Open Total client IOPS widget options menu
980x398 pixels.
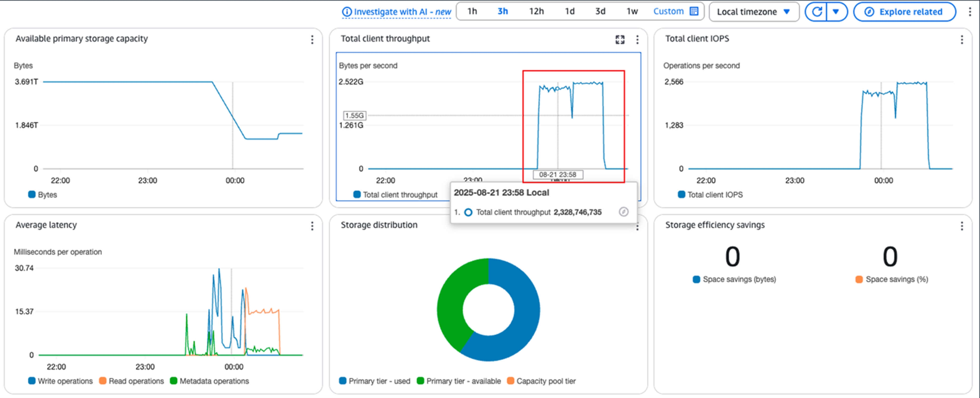pos(962,40)
